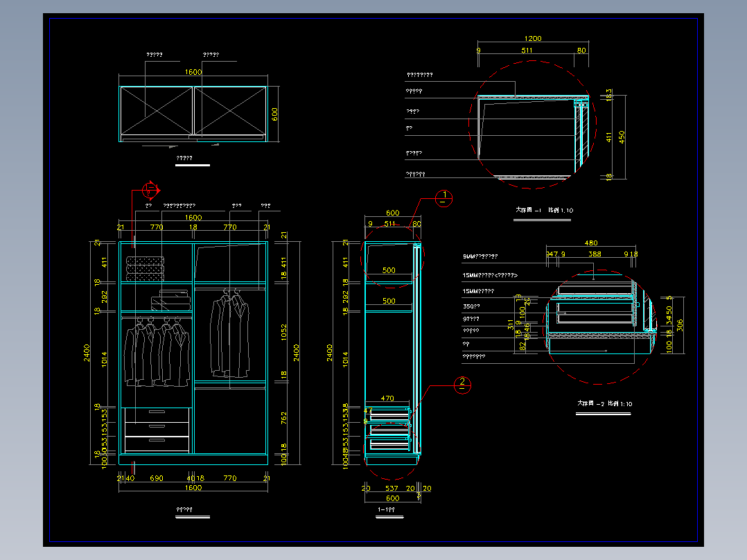Select the bottom drawer front in the elevation
The height and width of the screenshot is (560, 747).
pos(157,444)
